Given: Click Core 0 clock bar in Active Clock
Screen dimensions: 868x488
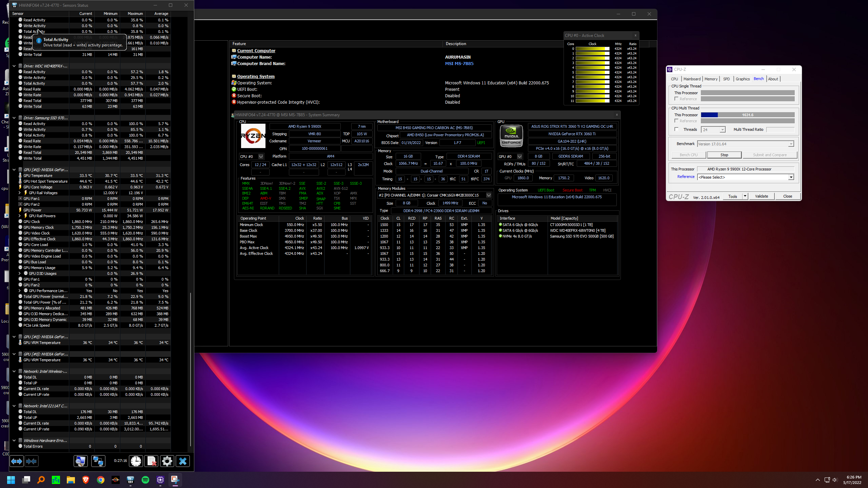Looking at the screenshot, I should click(x=592, y=49).
